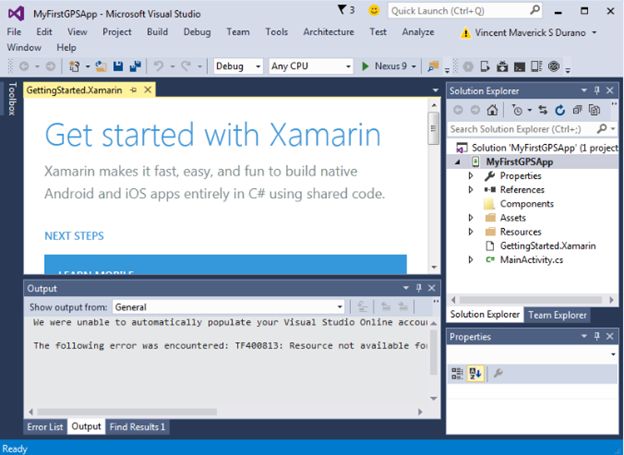Viewport: 624px width, 455px height.
Task: Click the Find in Files toolbar icon
Action: pos(433,66)
